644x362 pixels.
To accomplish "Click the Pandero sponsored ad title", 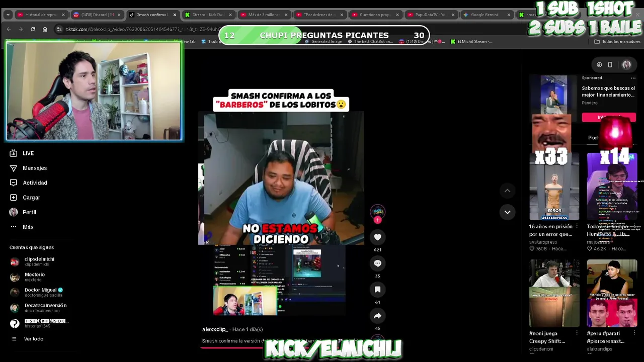I will coord(608,92).
